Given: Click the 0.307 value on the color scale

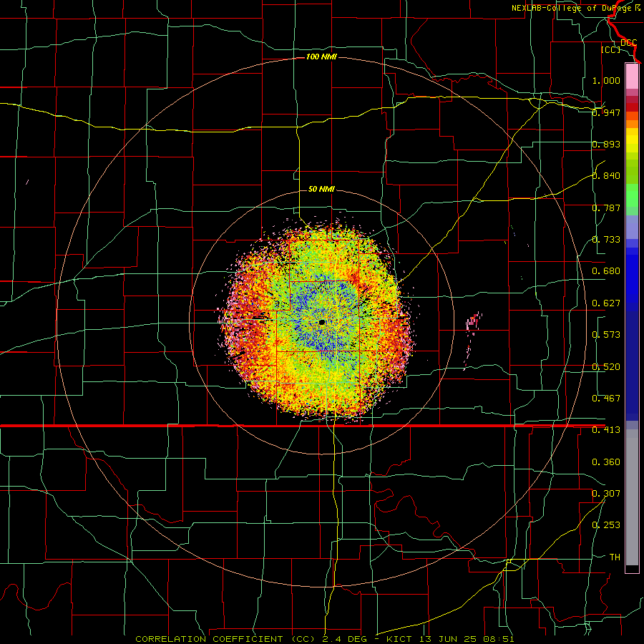Looking at the screenshot, I should 606,494.
